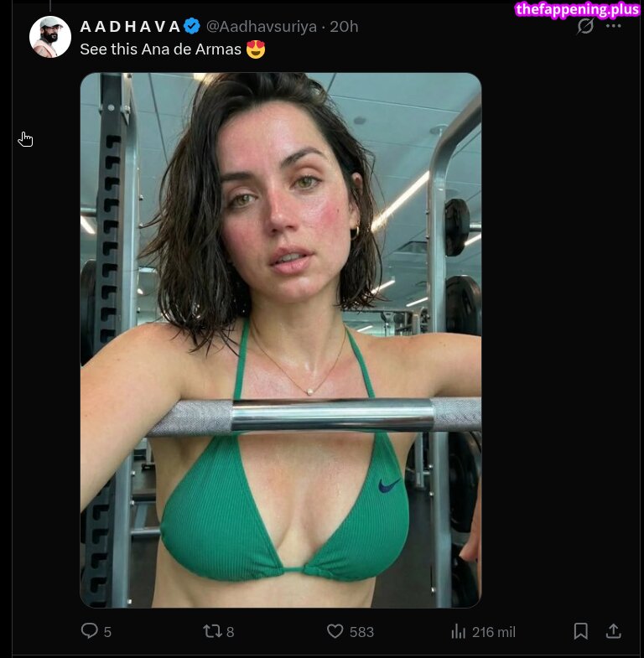Repost this tweet using the arrows icon
The height and width of the screenshot is (658, 644).
212,630
